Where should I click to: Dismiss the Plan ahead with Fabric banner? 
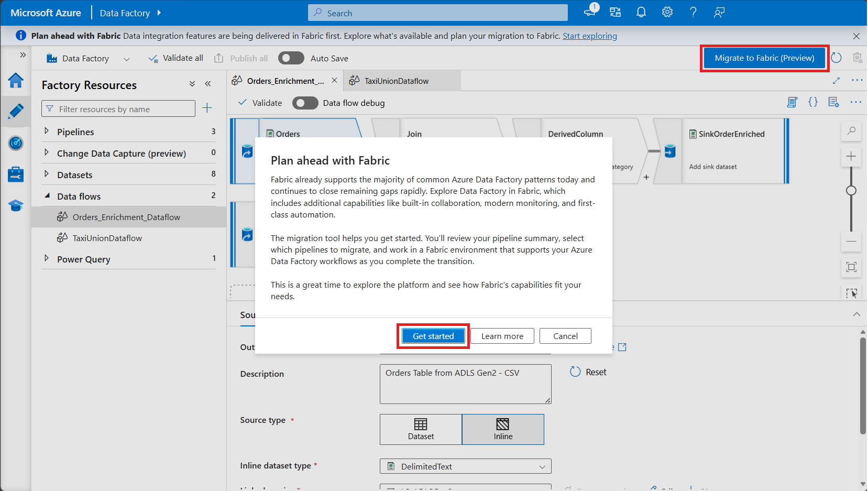(x=856, y=36)
